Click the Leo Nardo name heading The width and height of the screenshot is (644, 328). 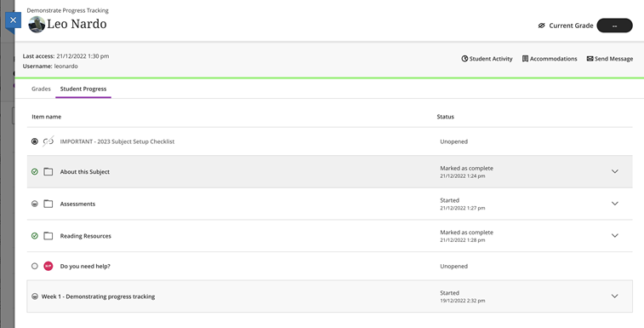pyautogui.click(x=77, y=24)
